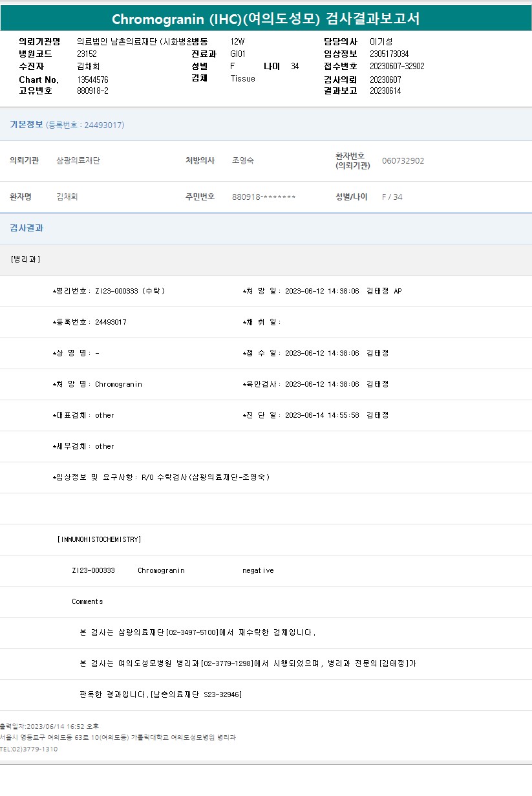The image size is (532, 796).
Task: Click the 병원코드 value 23152
Action: coord(87,54)
